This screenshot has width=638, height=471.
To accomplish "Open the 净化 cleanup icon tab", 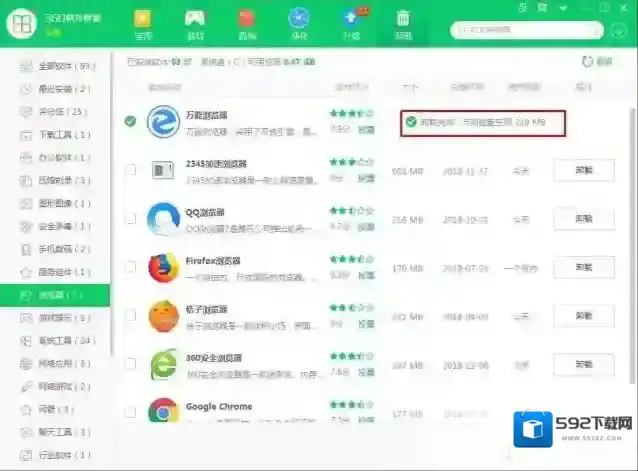I will [x=299, y=23].
